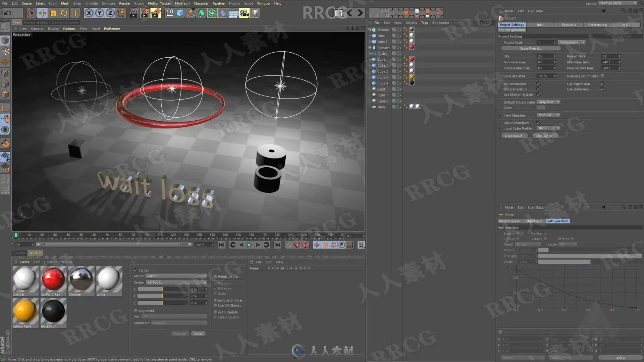Screen dimensions: 644x362
Task: Toggle the Y axis lock icon
Action: point(100,13)
